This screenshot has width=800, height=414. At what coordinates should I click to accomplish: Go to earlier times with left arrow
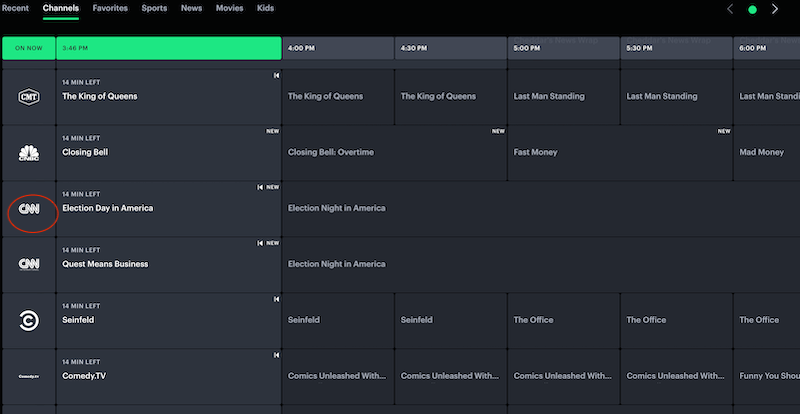[x=730, y=9]
